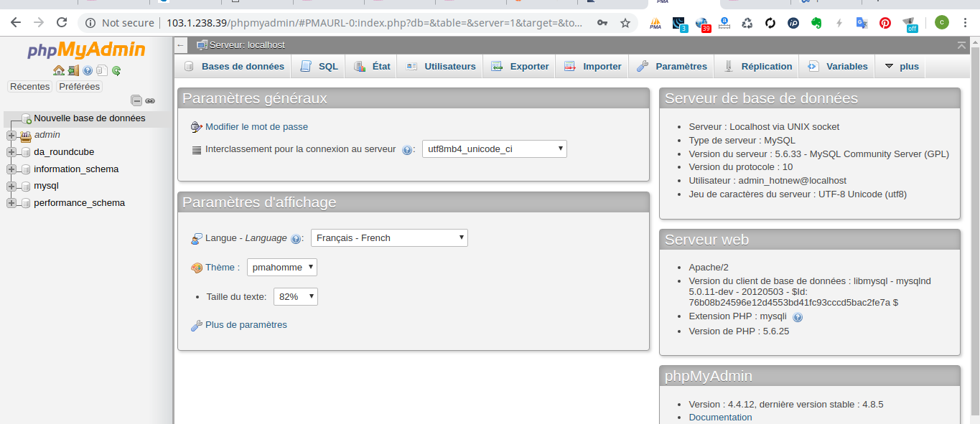Click Modifier le mot de passe link

256,127
